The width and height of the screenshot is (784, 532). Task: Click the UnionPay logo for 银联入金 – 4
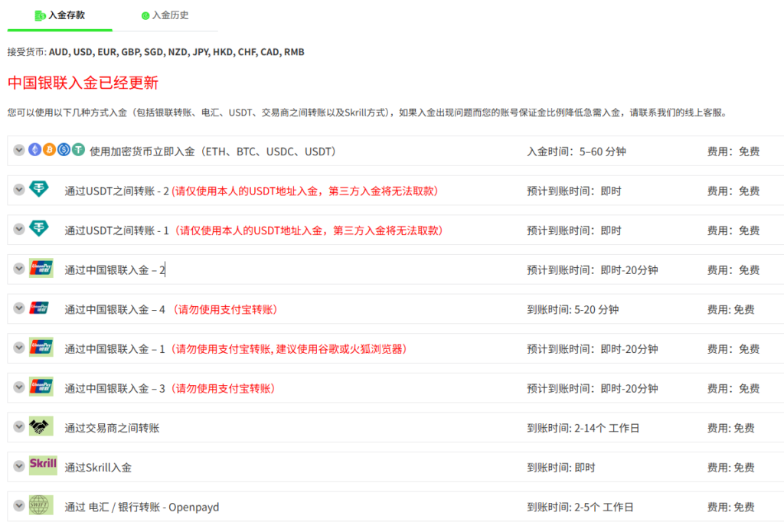(x=41, y=308)
